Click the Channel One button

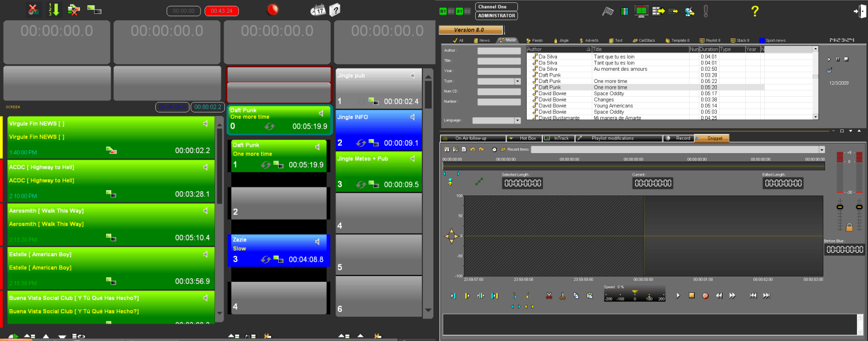tap(496, 7)
